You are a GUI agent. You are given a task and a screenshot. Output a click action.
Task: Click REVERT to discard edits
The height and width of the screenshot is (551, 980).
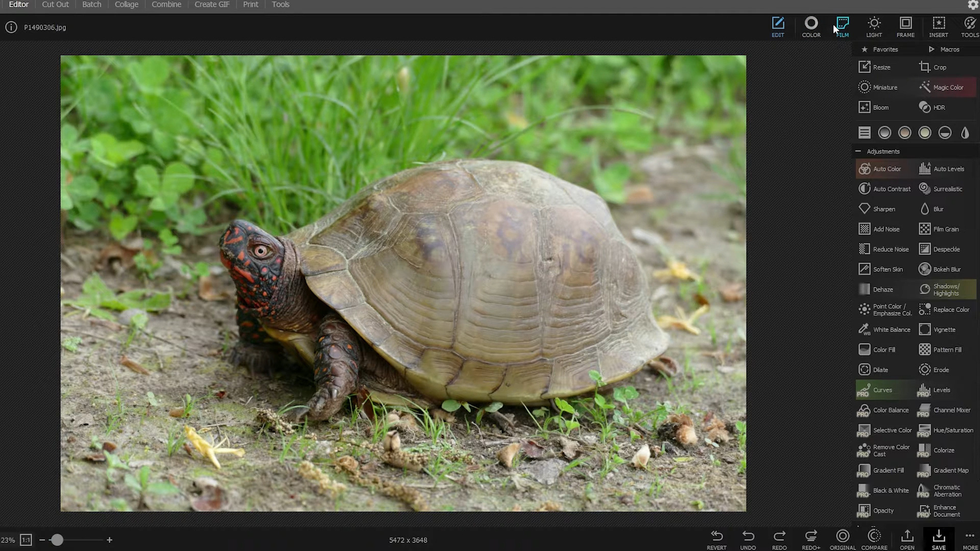[716, 540]
